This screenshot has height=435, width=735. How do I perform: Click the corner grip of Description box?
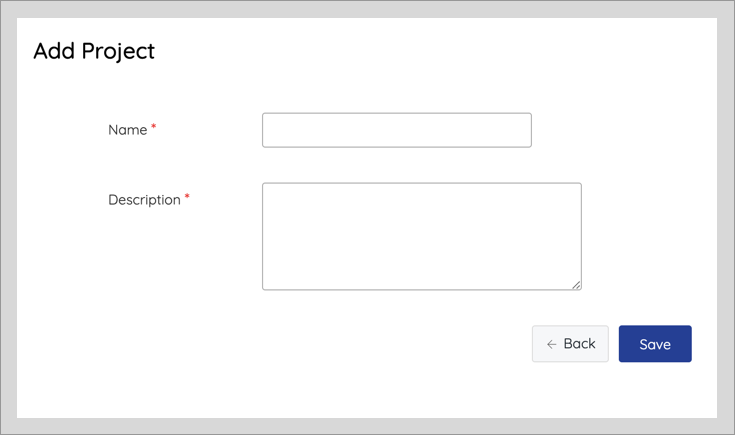click(x=577, y=285)
